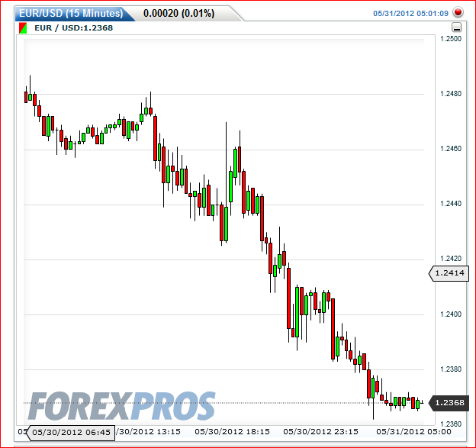Click the 1.2480 y-axis label

pos(451,94)
